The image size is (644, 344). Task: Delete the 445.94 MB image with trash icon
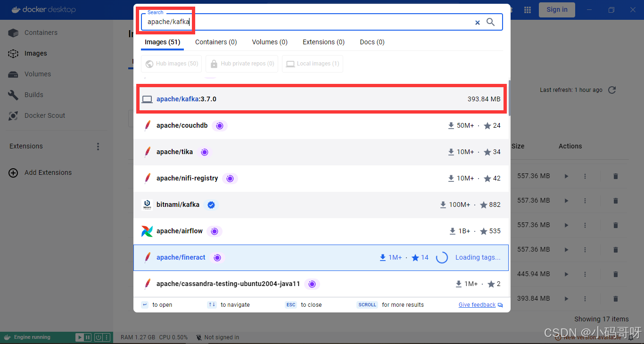point(615,274)
